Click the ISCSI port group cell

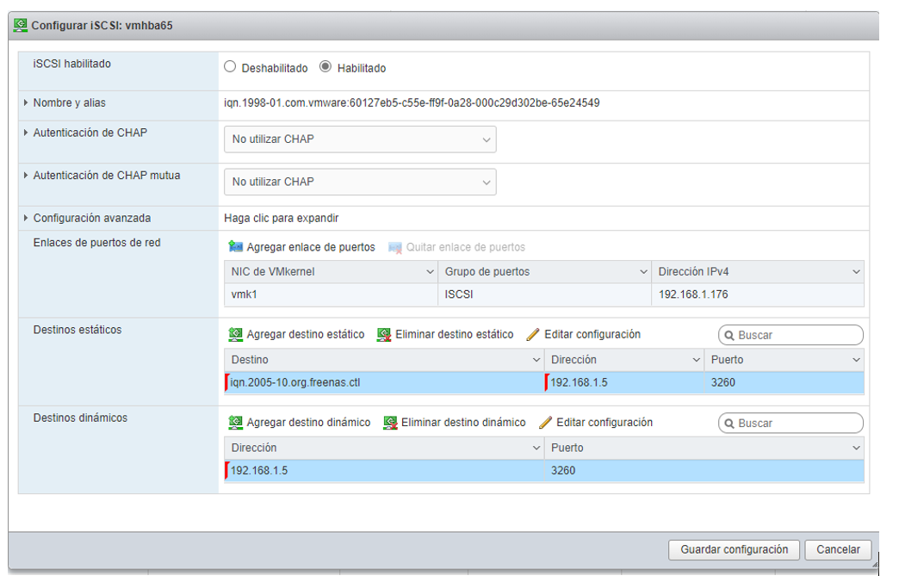coord(544,294)
